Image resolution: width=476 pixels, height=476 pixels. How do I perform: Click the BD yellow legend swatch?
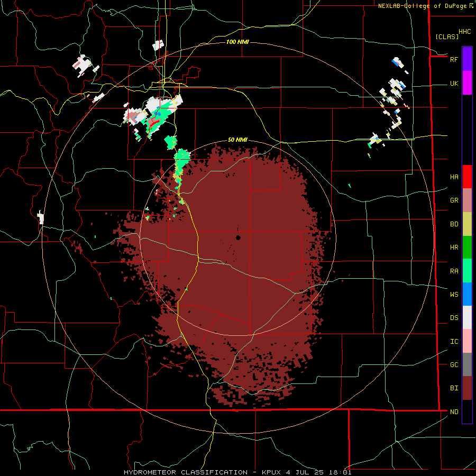point(467,224)
